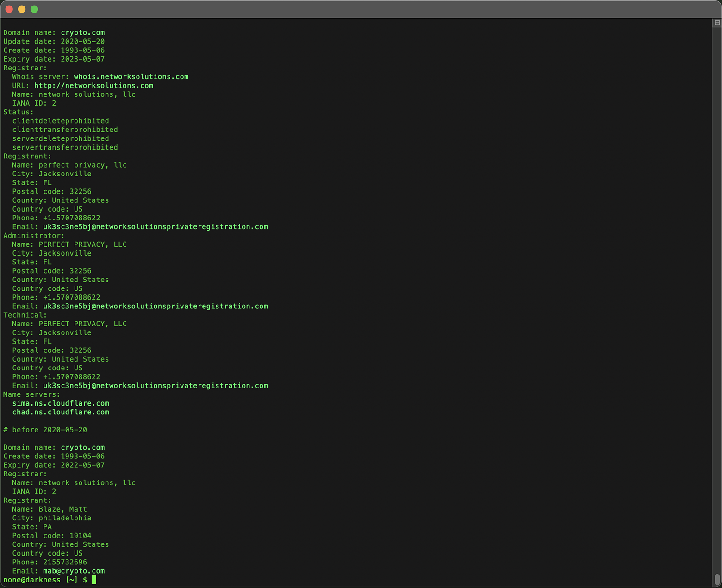Image resolution: width=722 pixels, height=588 pixels.
Task: Click the terminal prompt next to the cursor
Action: point(44,580)
